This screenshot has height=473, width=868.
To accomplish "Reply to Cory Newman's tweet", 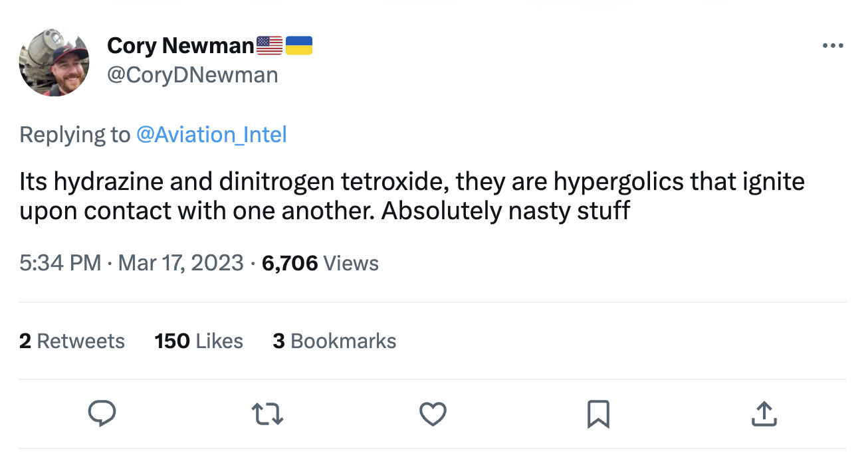I will tap(102, 414).
